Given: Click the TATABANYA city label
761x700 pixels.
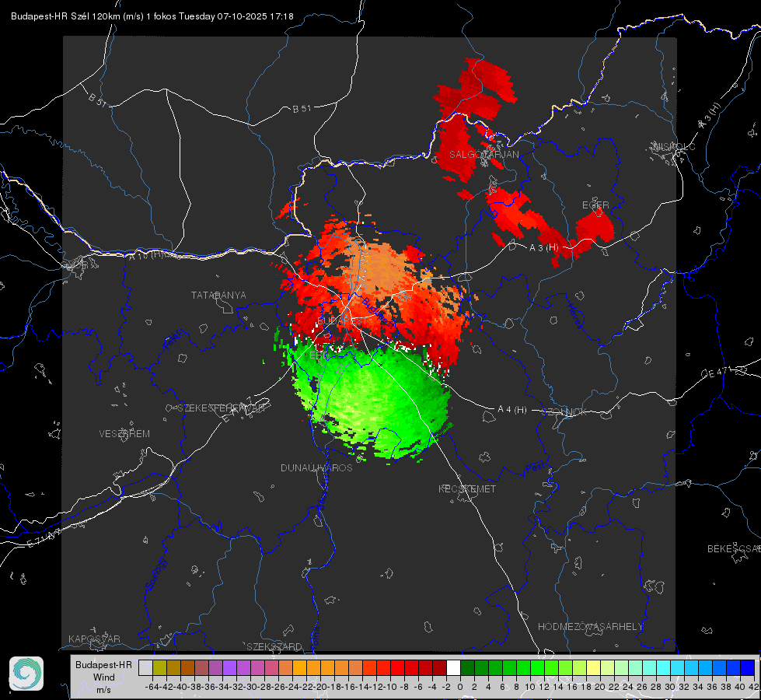Looking at the screenshot, I should pos(218,295).
